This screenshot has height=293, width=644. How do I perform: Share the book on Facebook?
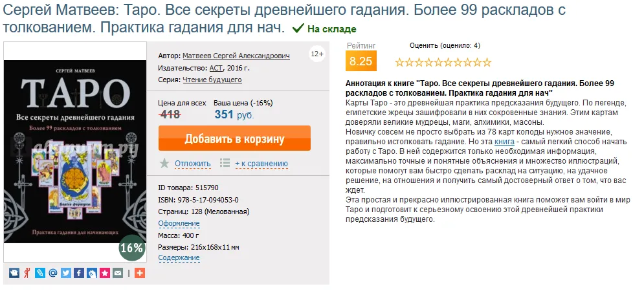(x=79, y=273)
